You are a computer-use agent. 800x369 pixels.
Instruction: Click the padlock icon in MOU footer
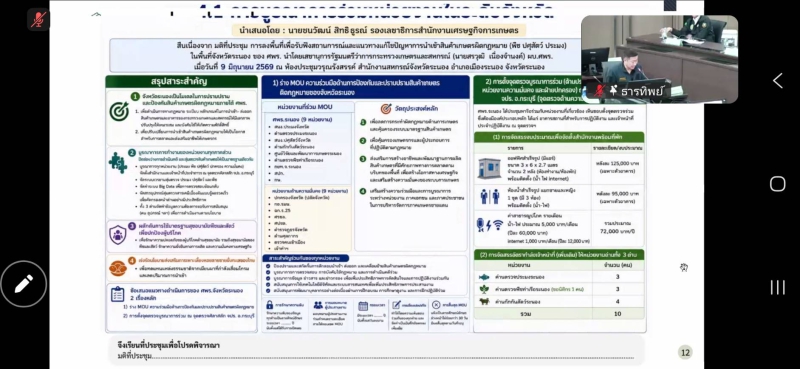point(269,305)
